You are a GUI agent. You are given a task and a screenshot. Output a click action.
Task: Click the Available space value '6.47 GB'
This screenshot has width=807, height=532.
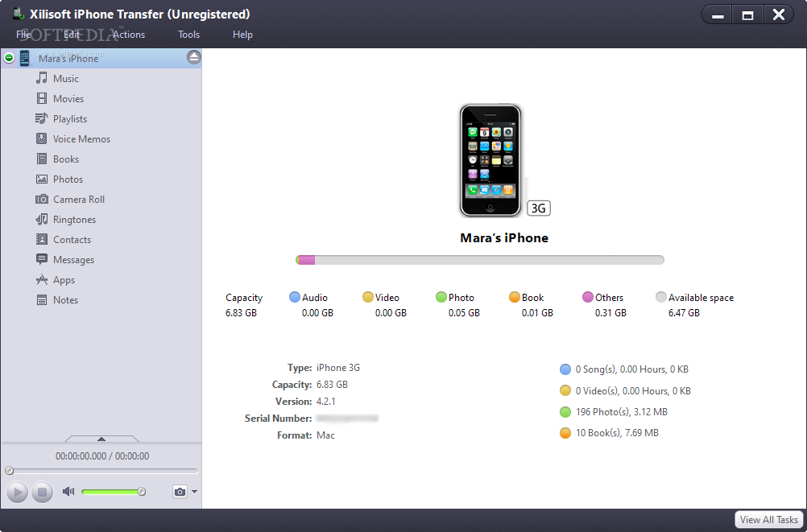point(684,313)
